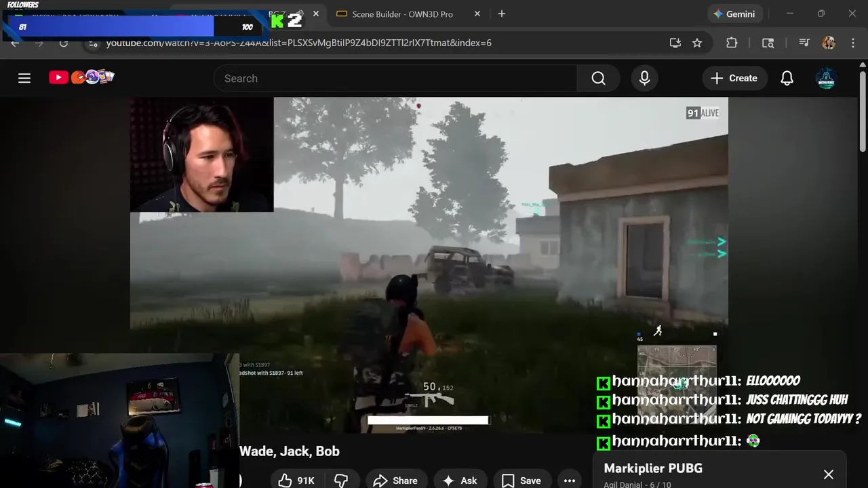Screen dimensions: 868x488
Task: Open more actions next to the Save button
Action: click(x=570, y=480)
